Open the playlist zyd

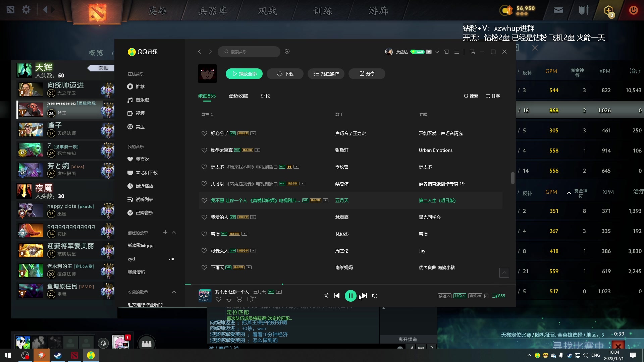click(x=131, y=259)
